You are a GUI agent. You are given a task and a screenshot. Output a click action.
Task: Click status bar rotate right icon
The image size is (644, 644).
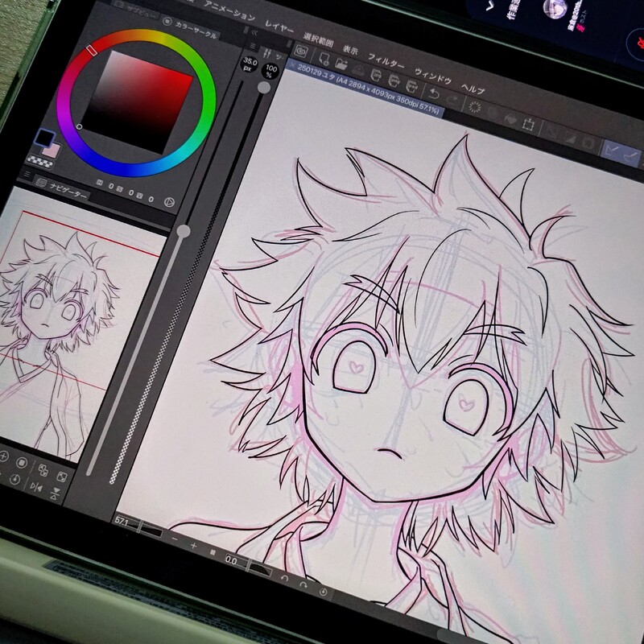303,584
